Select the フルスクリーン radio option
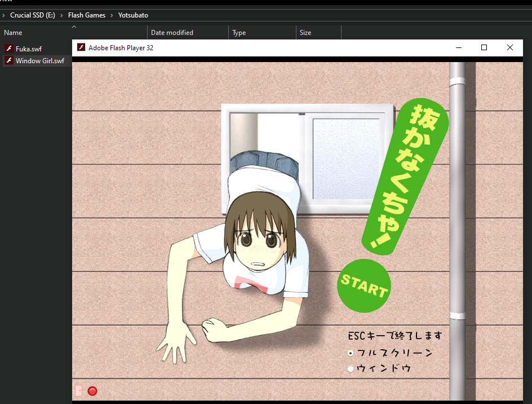This screenshot has height=404, width=532. 351,353
